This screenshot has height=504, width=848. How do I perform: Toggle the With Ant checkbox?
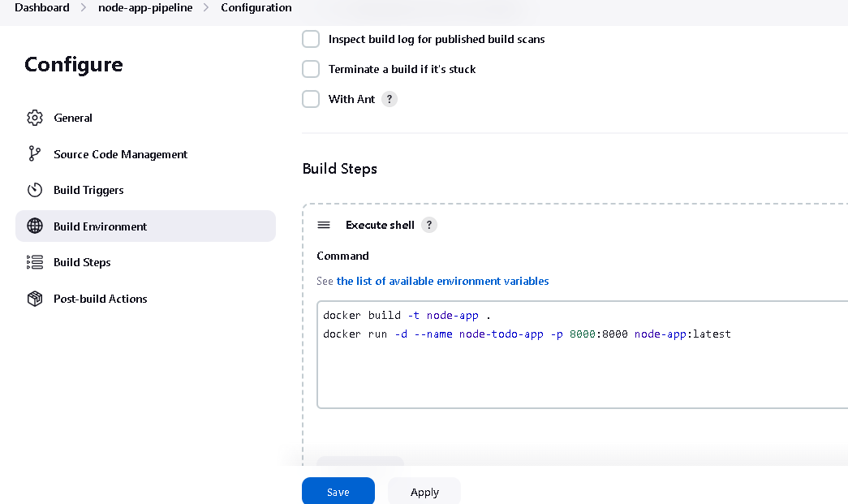click(x=311, y=99)
